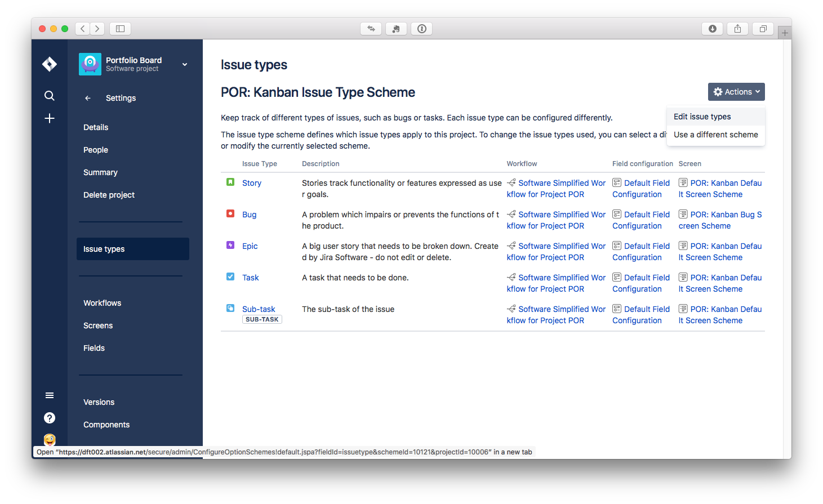The image size is (823, 504).
Task: Select the green Story issue type icon
Action: coord(230,181)
